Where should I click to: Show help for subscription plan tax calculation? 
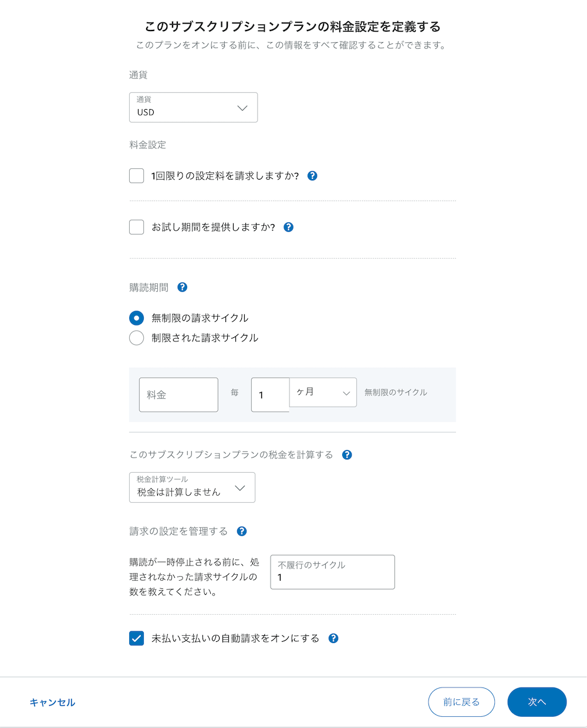click(347, 455)
